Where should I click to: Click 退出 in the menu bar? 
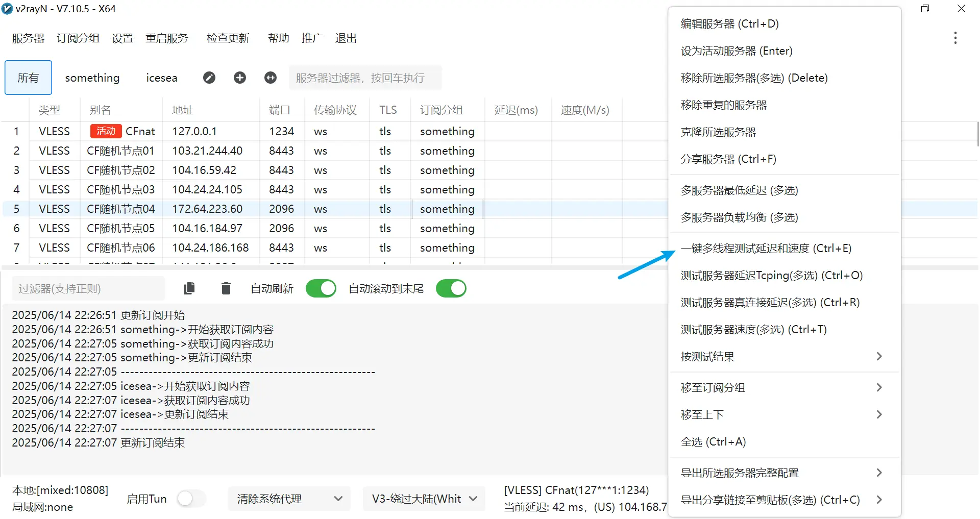coord(346,38)
